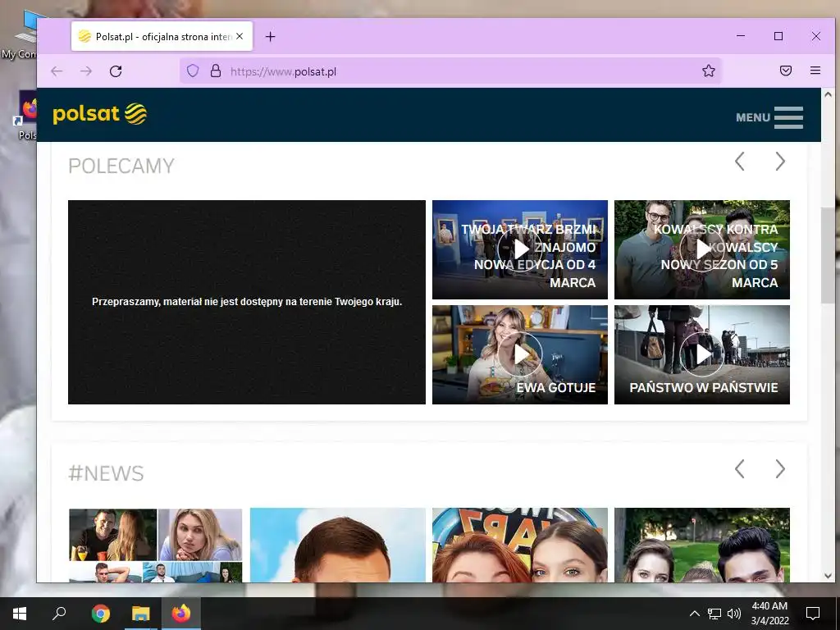Open the tracking protection shield icon
Image resolution: width=840 pixels, height=630 pixels.
coord(193,71)
